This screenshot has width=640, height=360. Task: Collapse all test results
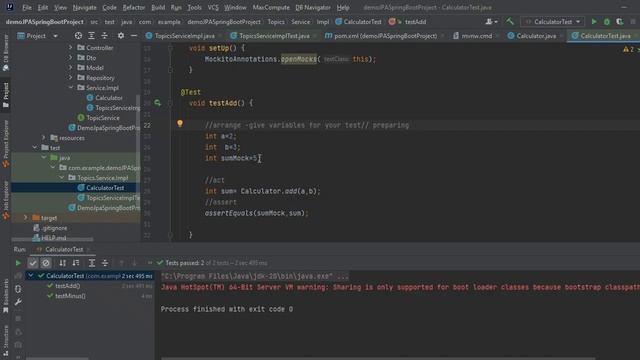pyautogui.click(x=105, y=263)
